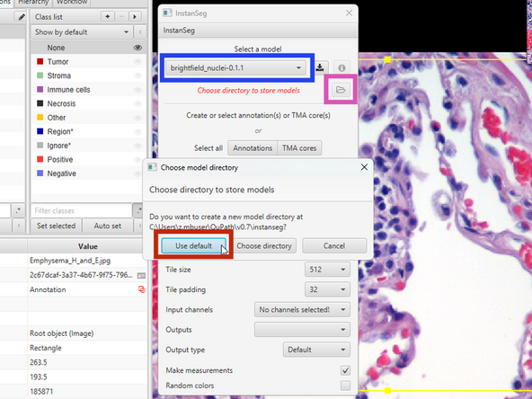Click the Rectangle value cell
Viewport: 532px width, 399px height.
coord(87,348)
